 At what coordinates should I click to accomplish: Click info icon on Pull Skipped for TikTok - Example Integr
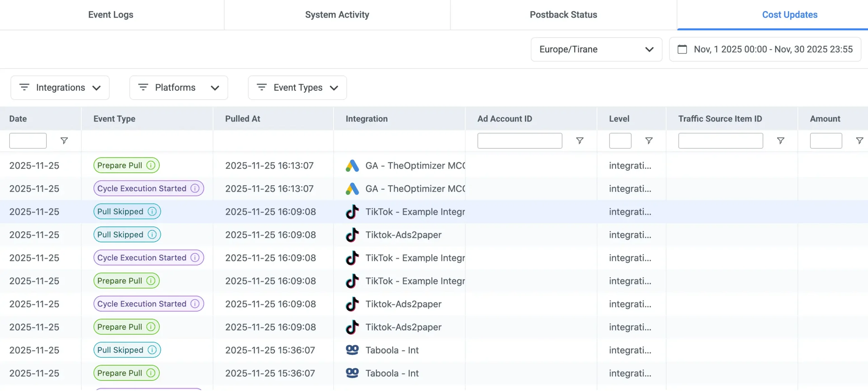(152, 211)
